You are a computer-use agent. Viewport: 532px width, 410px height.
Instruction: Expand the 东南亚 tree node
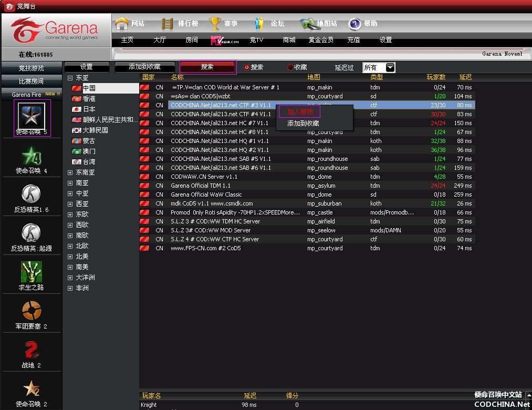coord(70,172)
